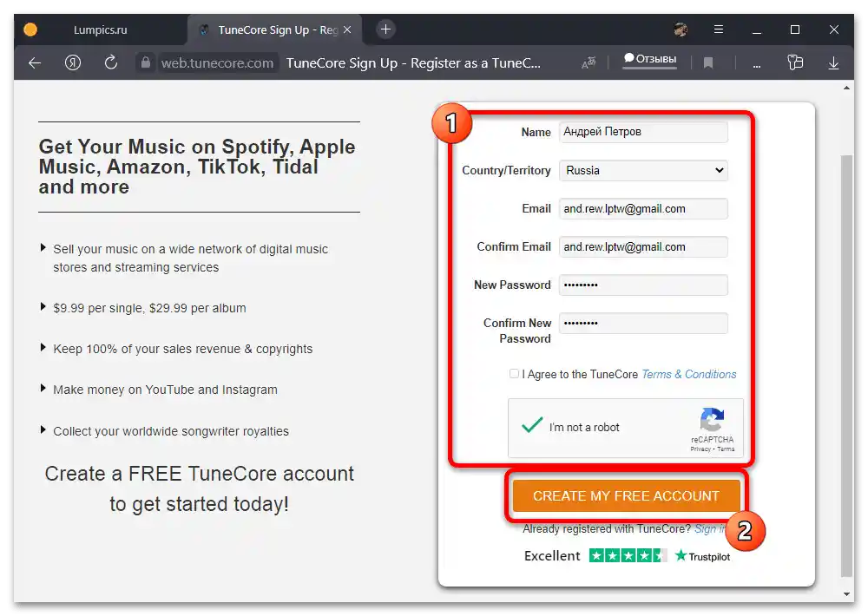This screenshot has height=616, width=868.
Task: Open the extensions panel icon
Action: (795, 62)
